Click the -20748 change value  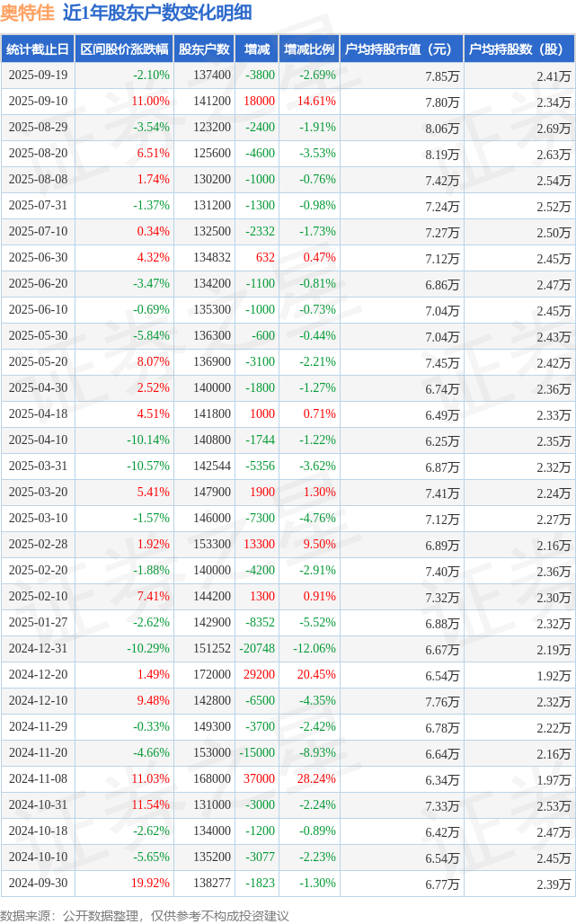(257, 649)
